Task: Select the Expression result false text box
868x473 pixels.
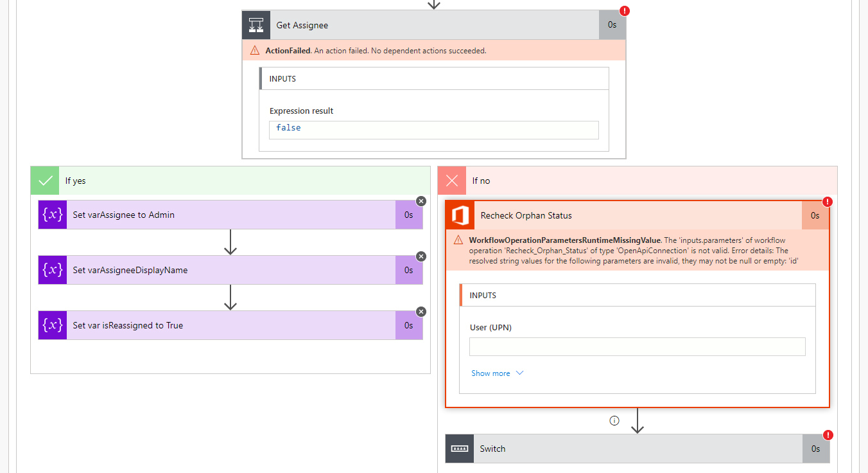Action: 433,129
